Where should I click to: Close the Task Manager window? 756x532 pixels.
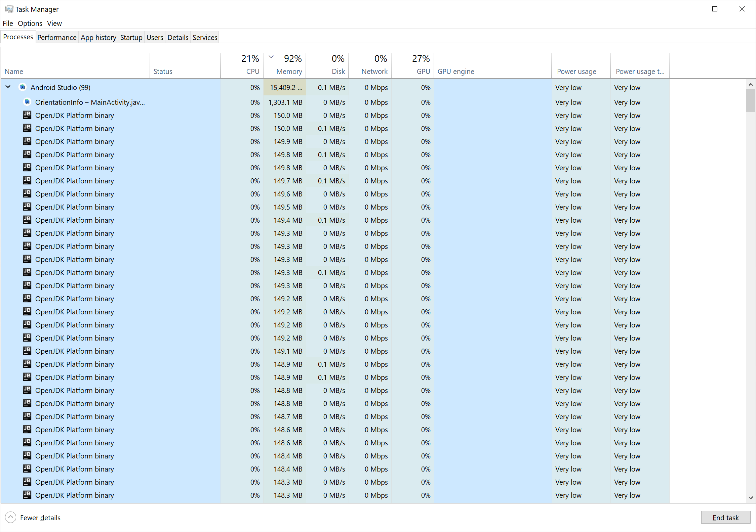742,9
